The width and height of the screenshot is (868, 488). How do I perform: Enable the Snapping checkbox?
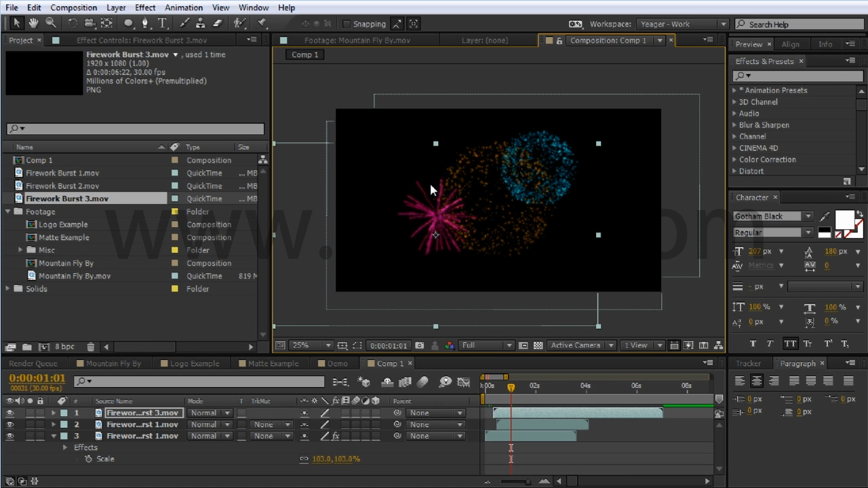pos(347,24)
